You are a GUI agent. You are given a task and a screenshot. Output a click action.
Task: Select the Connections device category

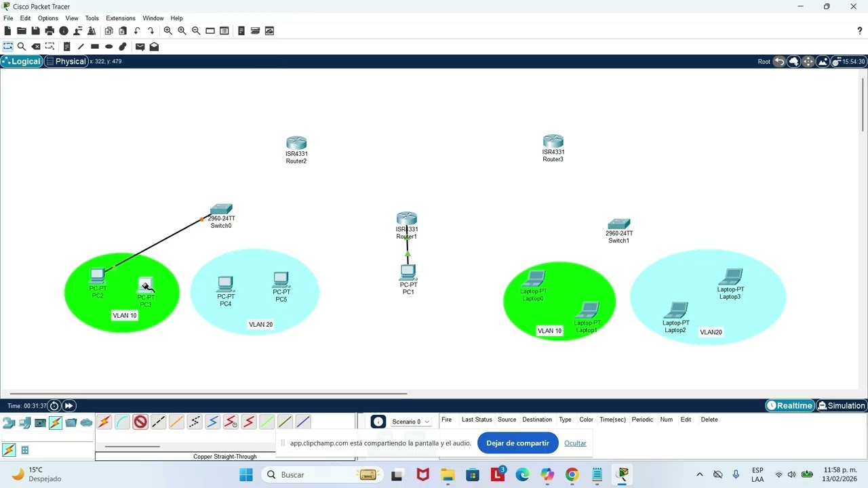[56, 423]
